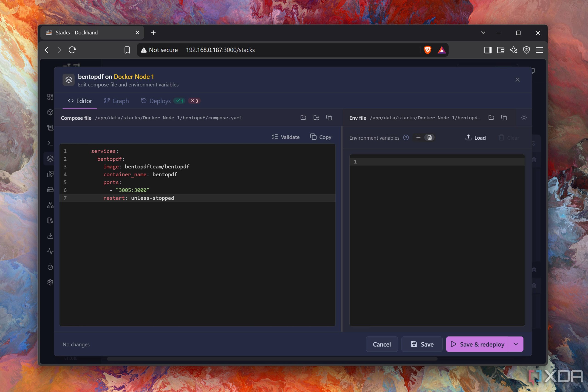Open the Brave Wallet icon
588x392 pixels.
(x=501, y=50)
